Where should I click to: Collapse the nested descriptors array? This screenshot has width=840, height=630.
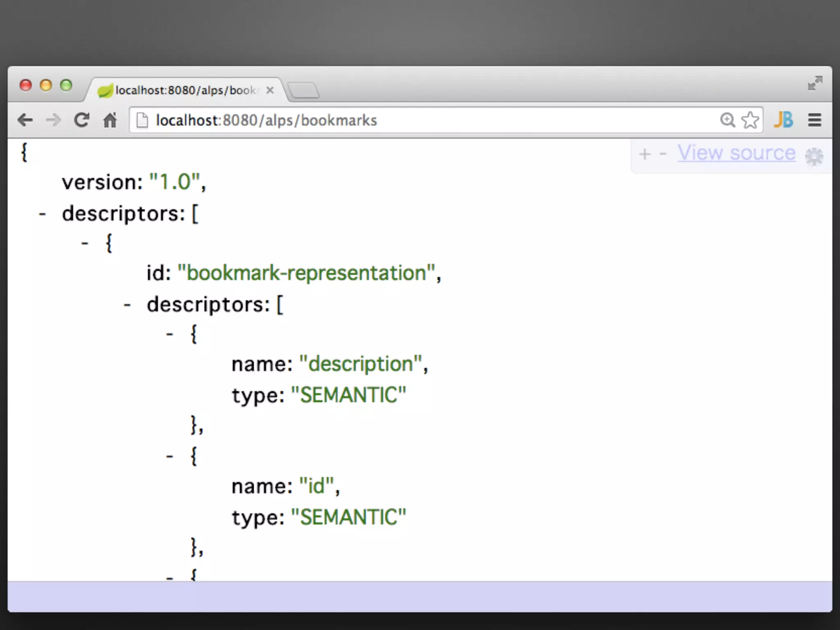[127, 305]
